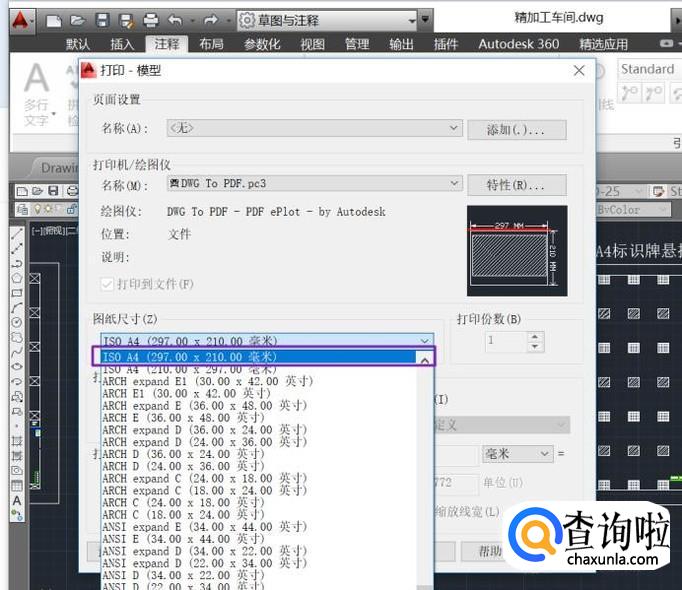
Task: Click the 打印份数 copies input field
Action: click(506, 342)
